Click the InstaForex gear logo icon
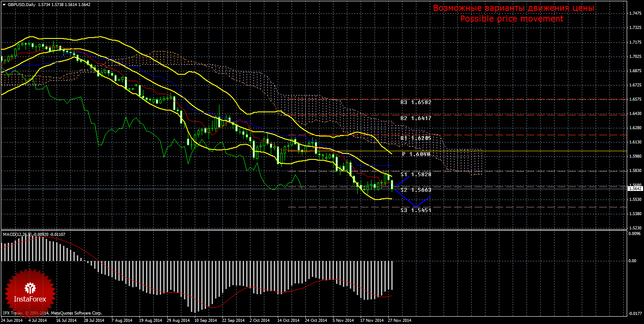The width and height of the screenshot is (644, 324). (30, 288)
